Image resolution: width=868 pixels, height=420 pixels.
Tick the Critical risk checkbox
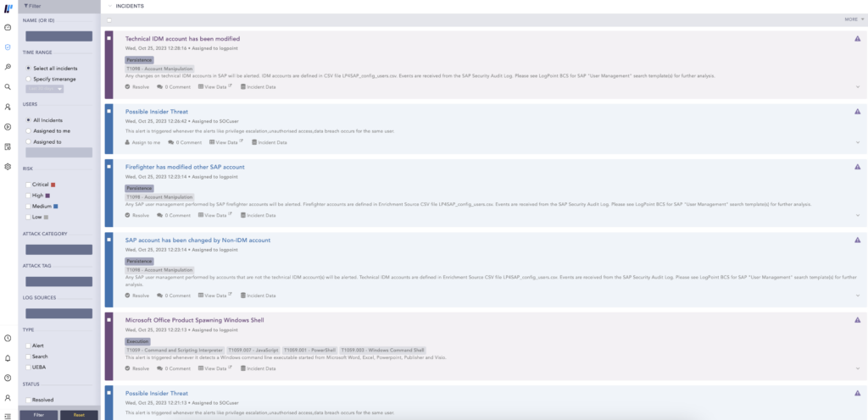28,185
